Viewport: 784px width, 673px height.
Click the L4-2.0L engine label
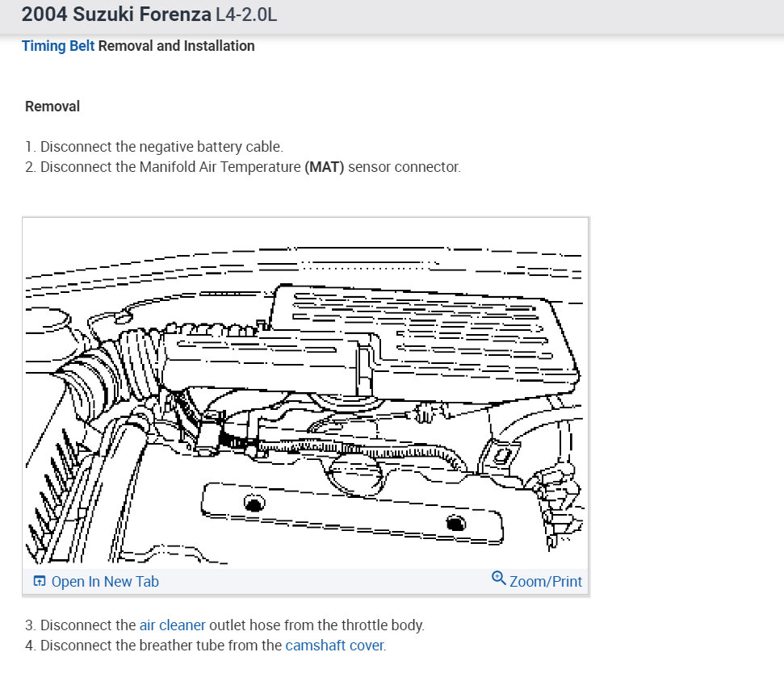pyautogui.click(x=246, y=15)
